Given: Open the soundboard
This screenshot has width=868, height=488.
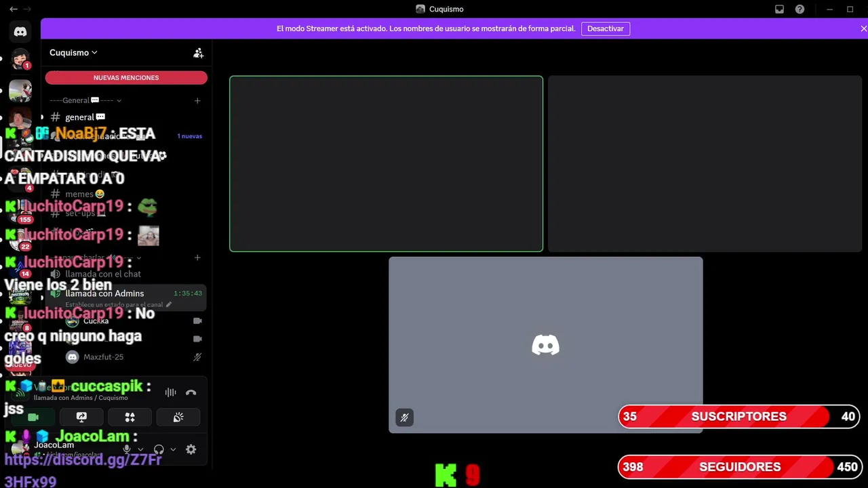Looking at the screenshot, I should tap(178, 417).
